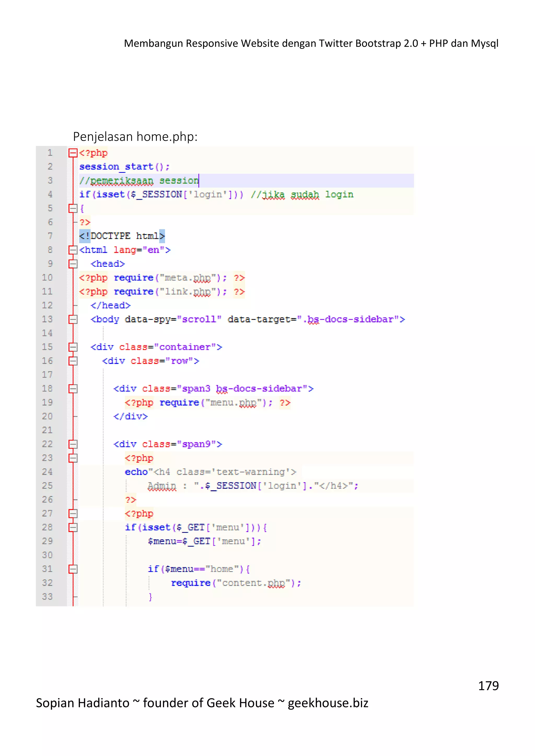Screen dimensions: 535x756
Task: Collapse the <?php fold at line 23
Action: (x=73, y=458)
